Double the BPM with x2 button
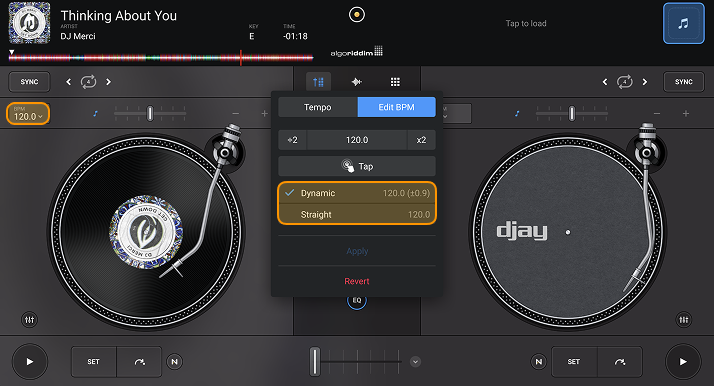714x386 pixels. click(421, 140)
